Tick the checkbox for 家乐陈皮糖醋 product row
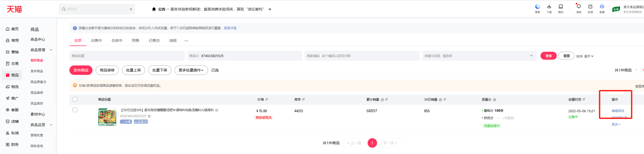The image size is (644, 154). pos(75,110)
